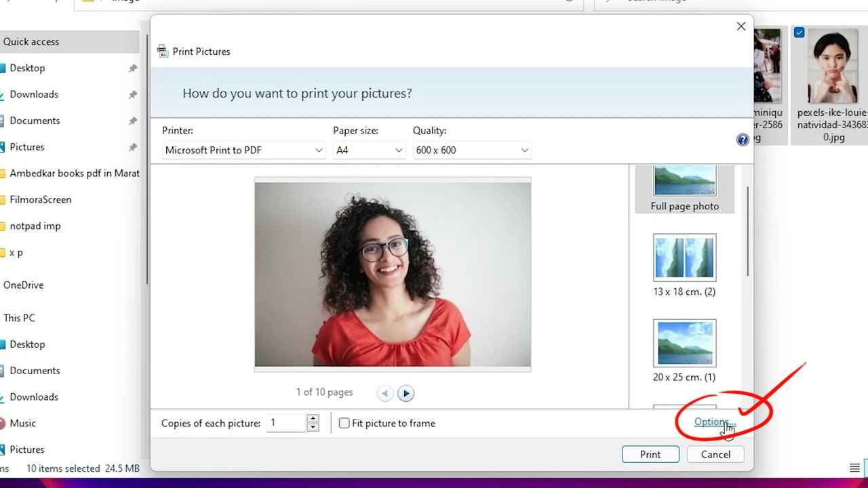The width and height of the screenshot is (868, 488).
Task: Go to next preview page arrow
Action: point(406,393)
